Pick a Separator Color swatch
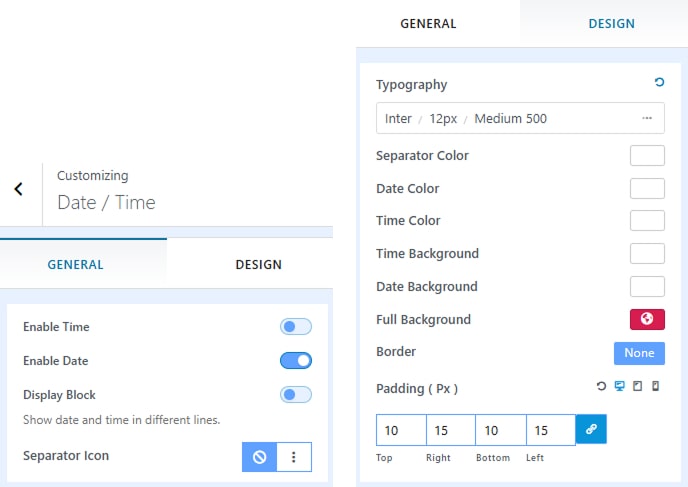Image resolution: width=688 pixels, height=487 pixels. coord(647,155)
